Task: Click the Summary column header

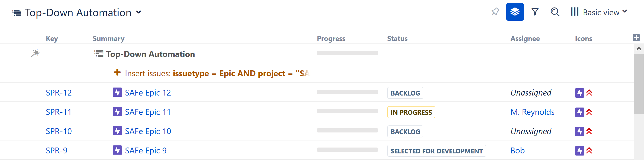Action: [x=108, y=38]
